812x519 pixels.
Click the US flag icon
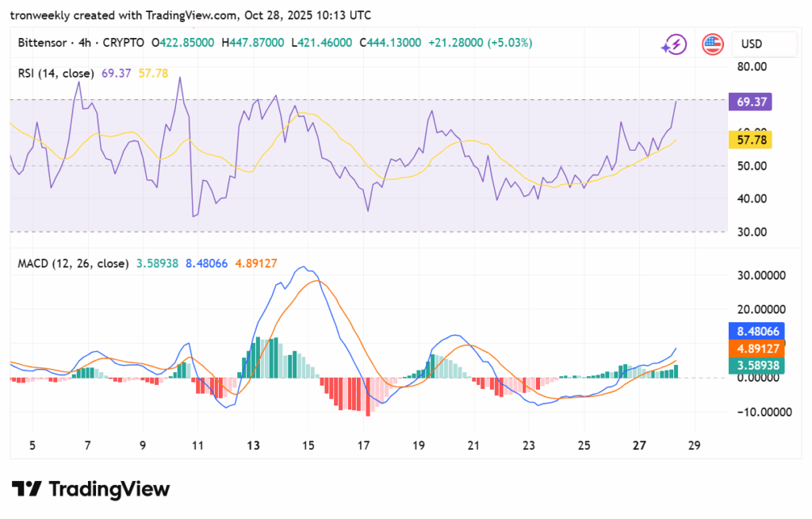[x=713, y=44]
